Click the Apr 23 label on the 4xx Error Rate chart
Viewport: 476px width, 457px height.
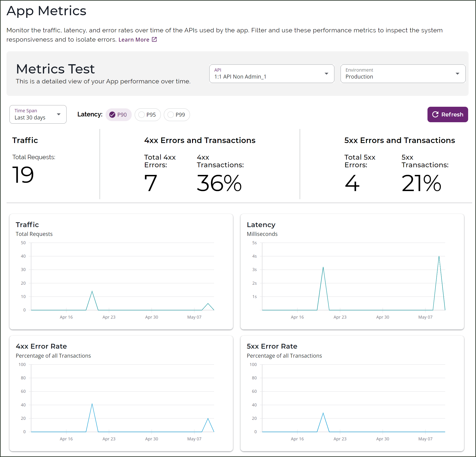click(109, 439)
